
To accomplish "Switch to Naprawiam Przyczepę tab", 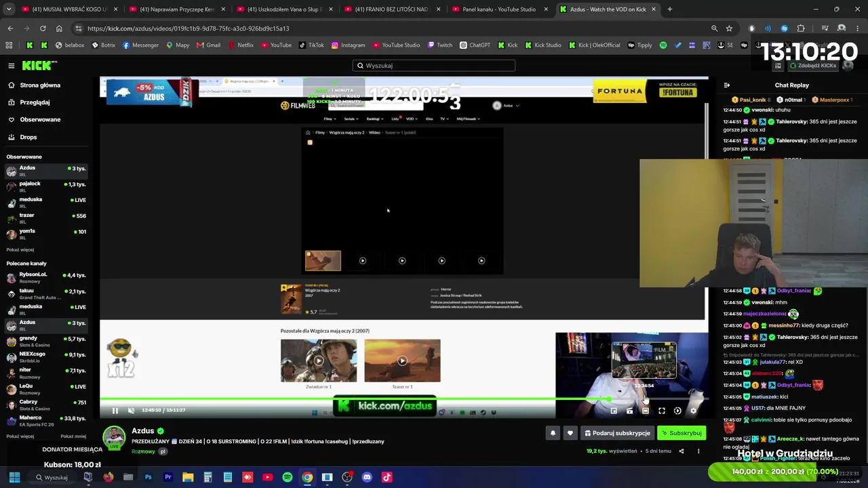I will point(177,9).
